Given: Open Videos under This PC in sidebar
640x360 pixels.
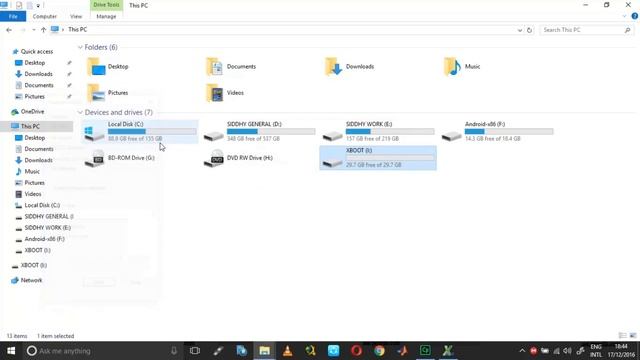Looking at the screenshot, I should pos(33,194).
